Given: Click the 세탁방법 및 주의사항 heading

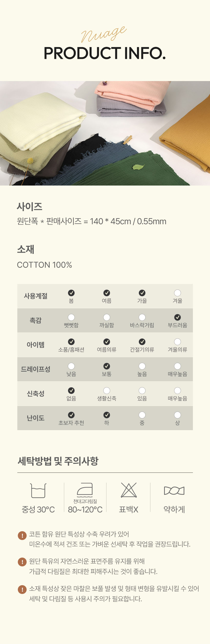Looking at the screenshot, I should click(58, 461).
